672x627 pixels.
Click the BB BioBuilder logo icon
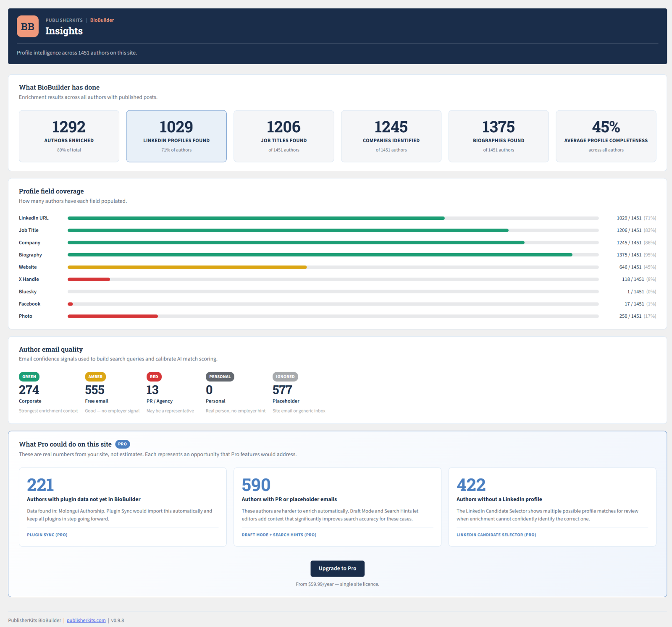coord(28,26)
